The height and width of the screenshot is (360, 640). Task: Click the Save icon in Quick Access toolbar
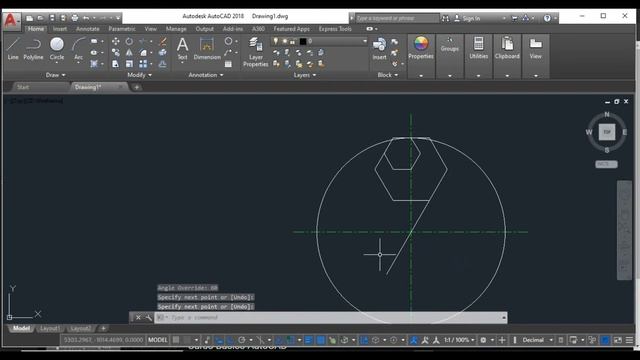pyautogui.click(x=52, y=18)
